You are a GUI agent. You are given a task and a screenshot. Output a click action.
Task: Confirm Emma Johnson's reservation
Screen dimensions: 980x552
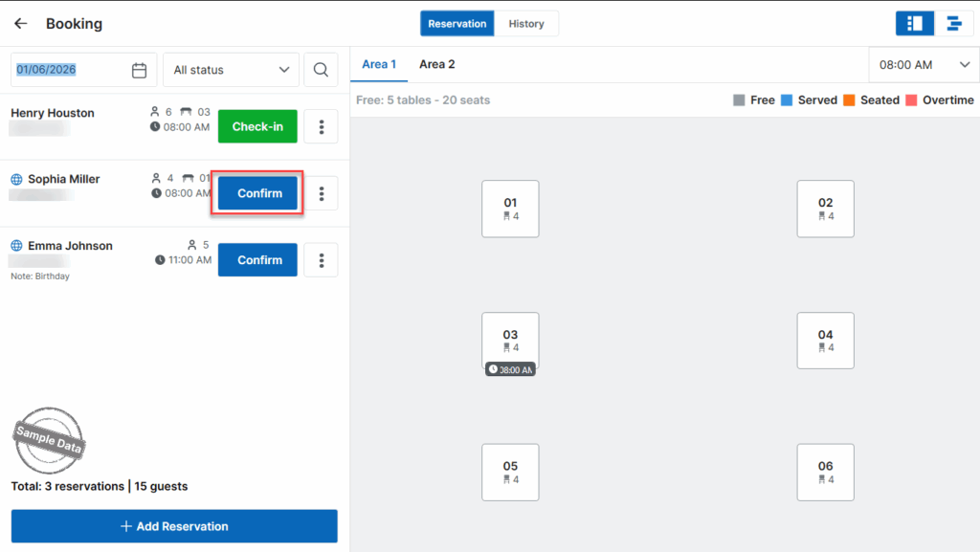[x=257, y=260]
